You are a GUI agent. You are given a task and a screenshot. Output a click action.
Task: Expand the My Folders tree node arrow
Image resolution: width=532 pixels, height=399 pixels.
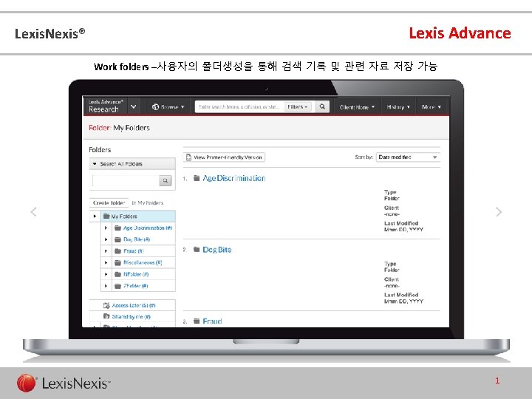click(95, 216)
